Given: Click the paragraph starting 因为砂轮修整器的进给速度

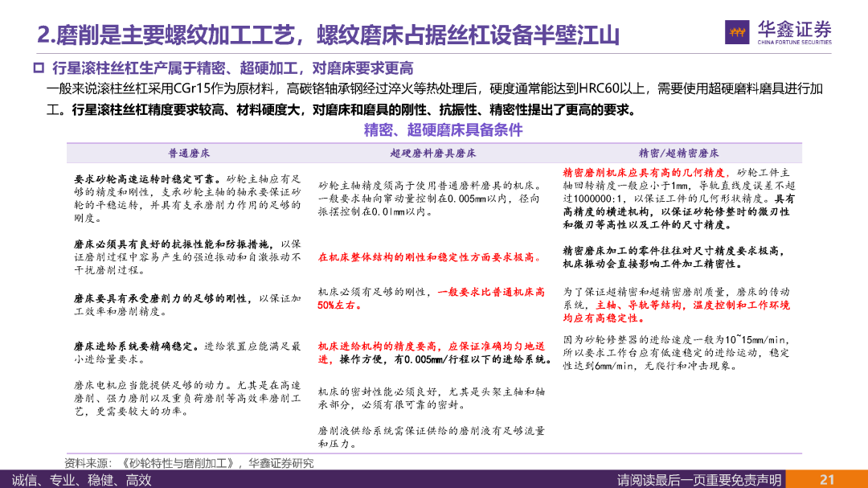Looking at the screenshot, I should click(676, 353).
